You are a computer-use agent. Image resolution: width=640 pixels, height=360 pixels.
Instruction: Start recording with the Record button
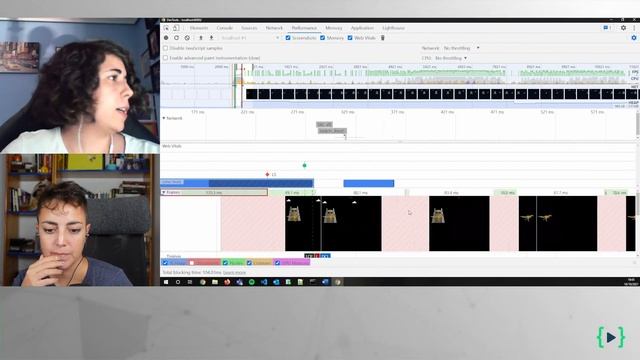166,38
